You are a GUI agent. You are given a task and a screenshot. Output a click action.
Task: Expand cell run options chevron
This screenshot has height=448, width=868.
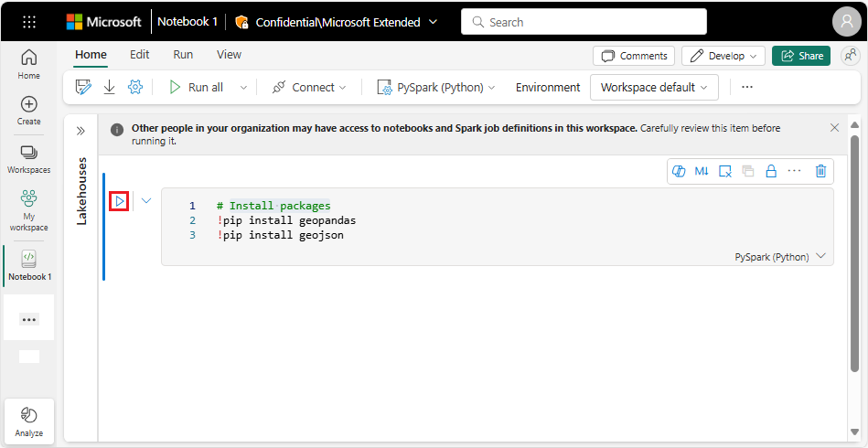coord(146,201)
